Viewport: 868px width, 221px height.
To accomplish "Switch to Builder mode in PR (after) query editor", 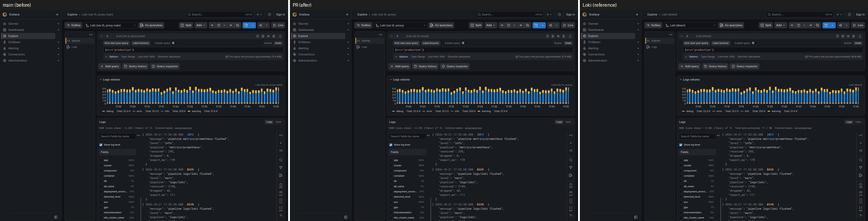I will click(x=558, y=43).
